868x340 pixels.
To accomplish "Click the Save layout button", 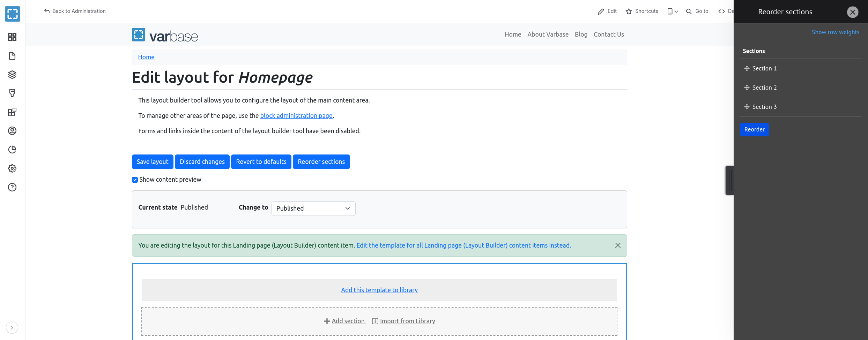I will pos(153,162).
